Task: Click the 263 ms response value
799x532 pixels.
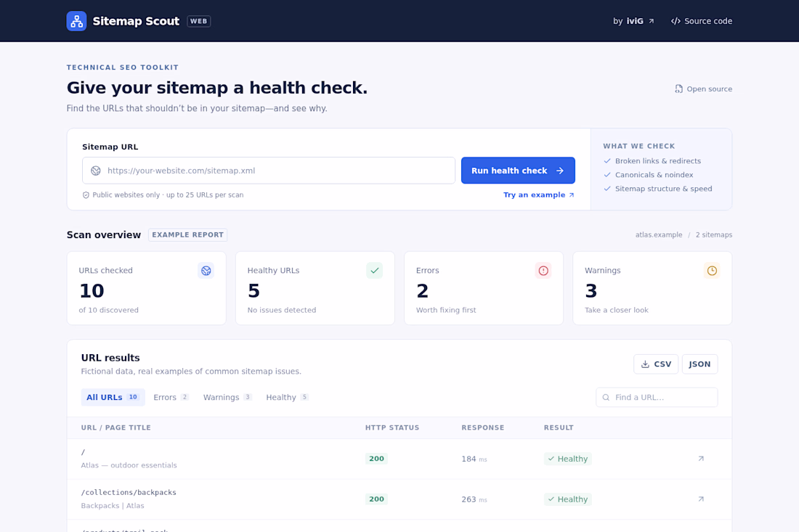Action: coord(474,499)
